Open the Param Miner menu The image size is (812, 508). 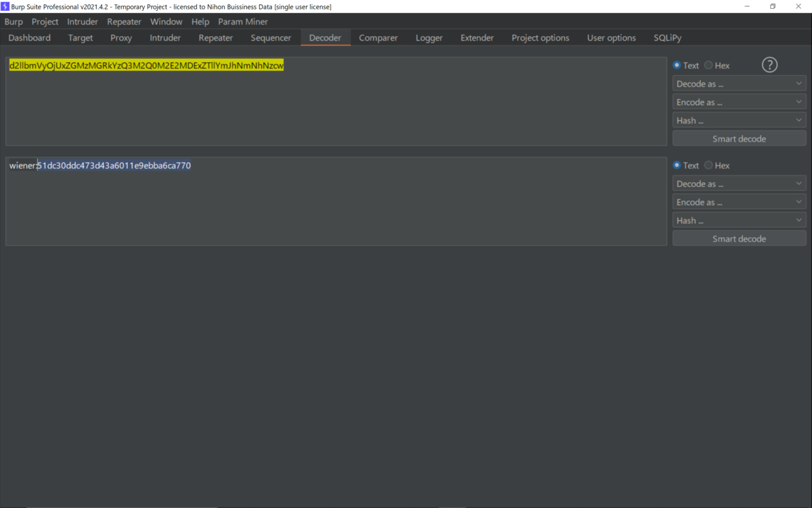pyautogui.click(x=243, y=22)
